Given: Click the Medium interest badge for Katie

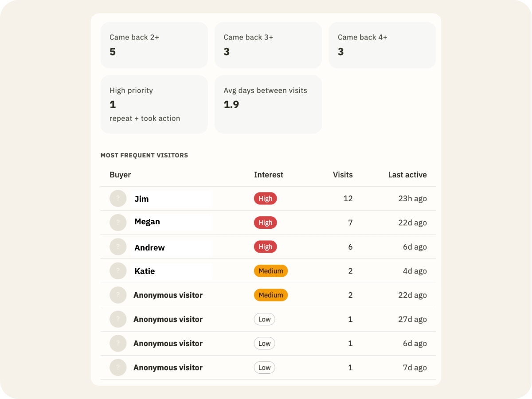Looking at the screenshot, I should tap(271, 271).
